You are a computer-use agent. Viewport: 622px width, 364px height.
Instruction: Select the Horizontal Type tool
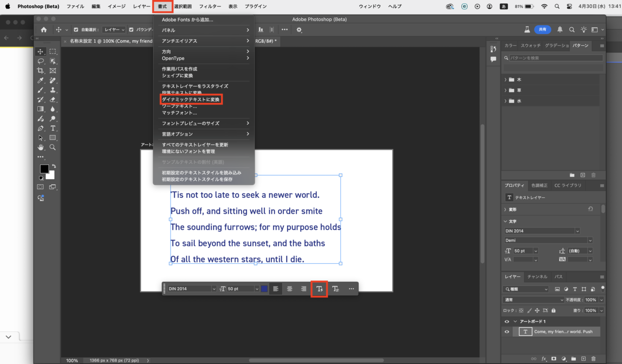click(52, 128)
